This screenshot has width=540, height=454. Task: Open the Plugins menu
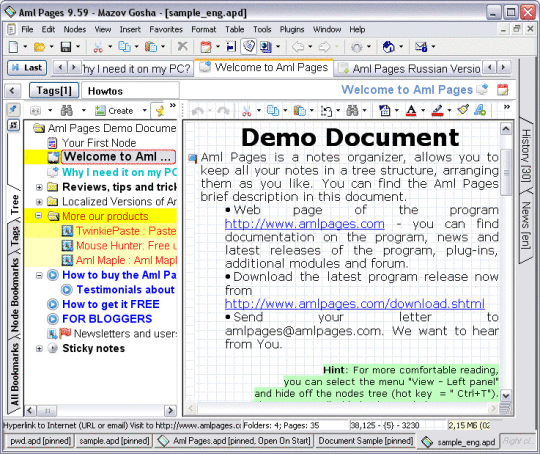[292, 30]
